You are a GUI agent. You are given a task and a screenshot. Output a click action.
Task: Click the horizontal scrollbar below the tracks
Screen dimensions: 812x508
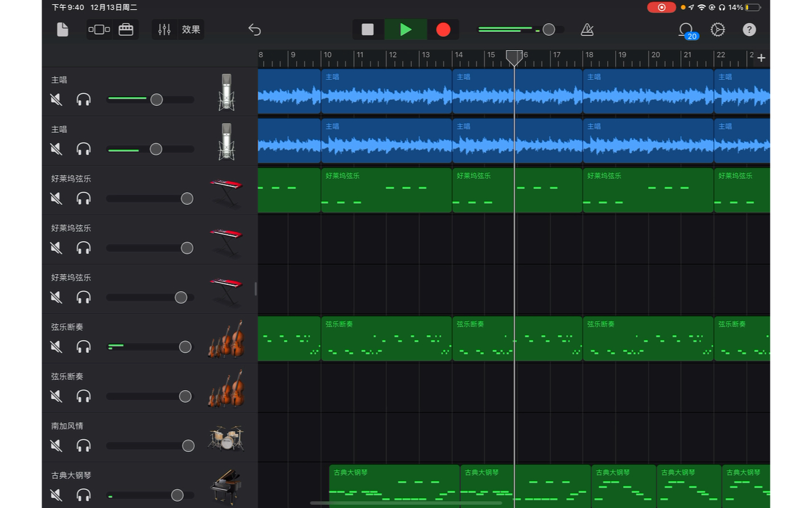[406, 503]
